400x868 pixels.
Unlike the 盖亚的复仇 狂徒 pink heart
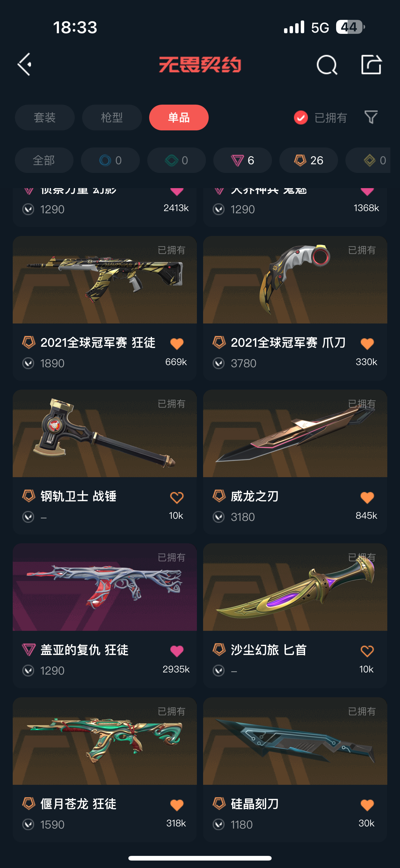pos(177,651)
